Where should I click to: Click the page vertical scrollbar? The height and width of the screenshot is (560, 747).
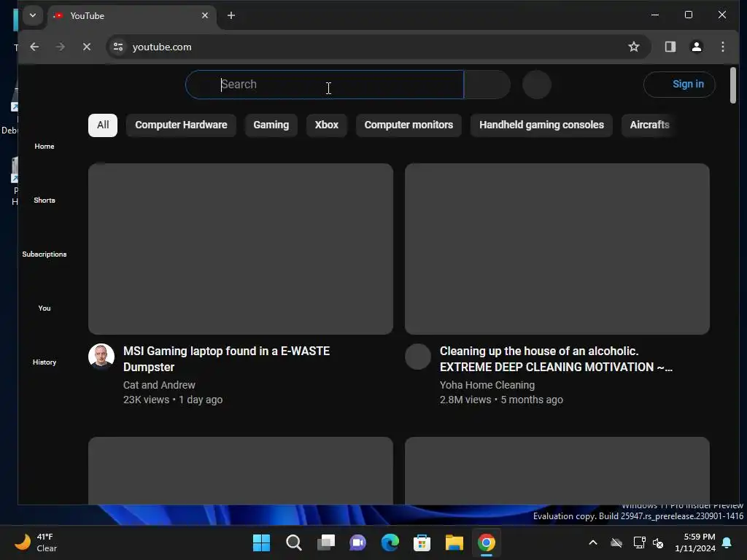pyautogui.click(x=732, y=86)
